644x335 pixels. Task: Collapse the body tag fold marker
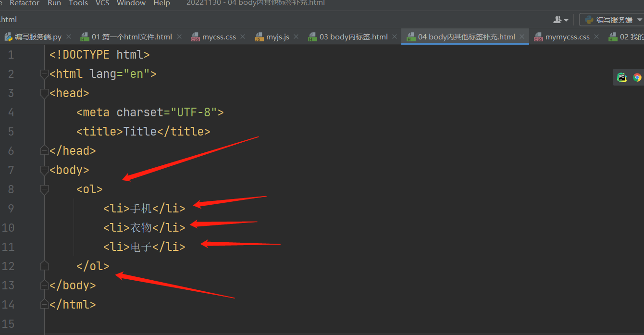[44, 170]
